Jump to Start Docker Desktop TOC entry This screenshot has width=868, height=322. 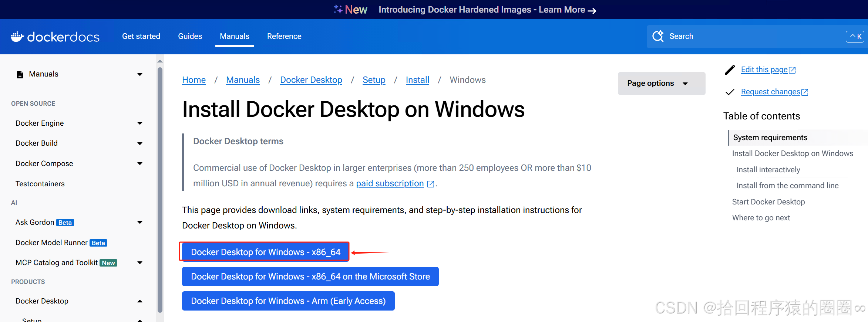[x=768, y=202]
